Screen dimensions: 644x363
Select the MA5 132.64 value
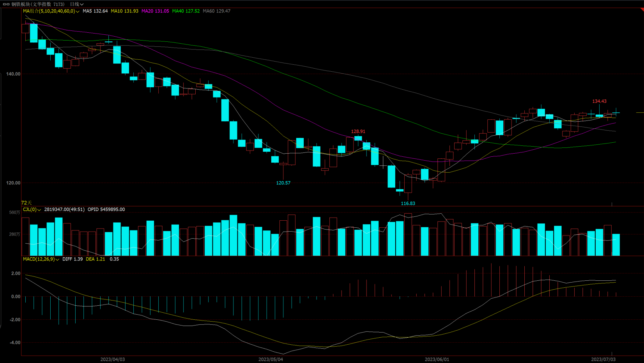click(x=95, y=11)
